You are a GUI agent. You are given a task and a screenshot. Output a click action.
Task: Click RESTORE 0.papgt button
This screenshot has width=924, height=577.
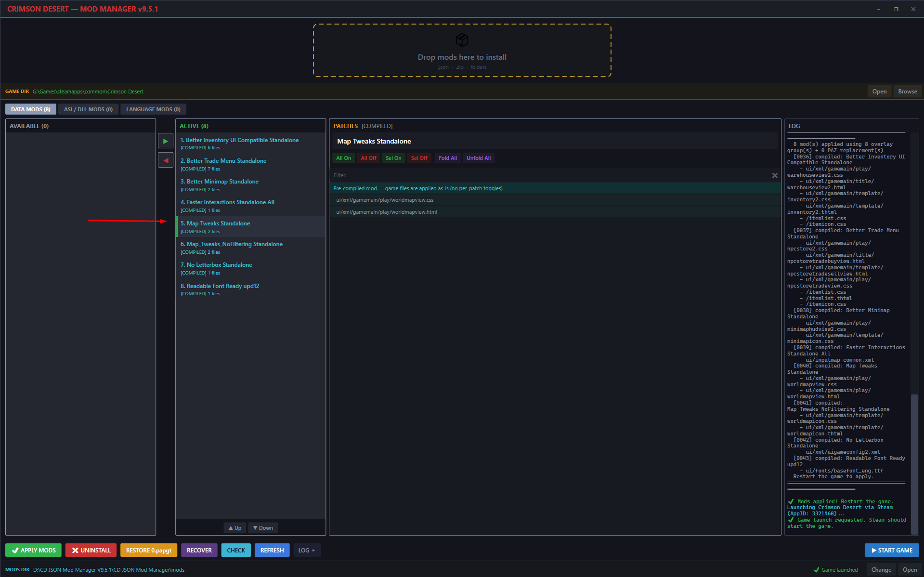coord(149,550)
